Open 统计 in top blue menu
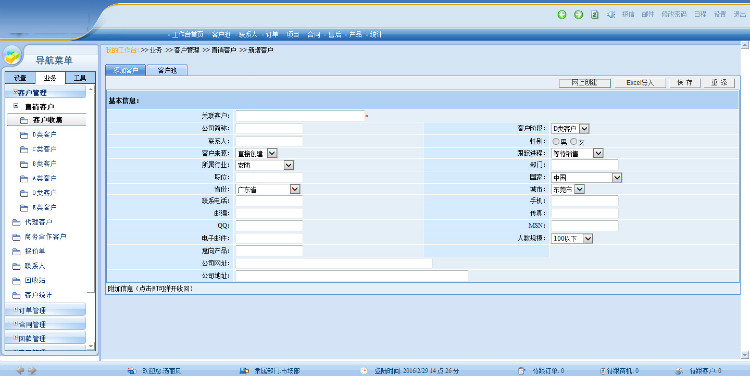This screenshot has height=376, width=750. (x=375, y=34)
